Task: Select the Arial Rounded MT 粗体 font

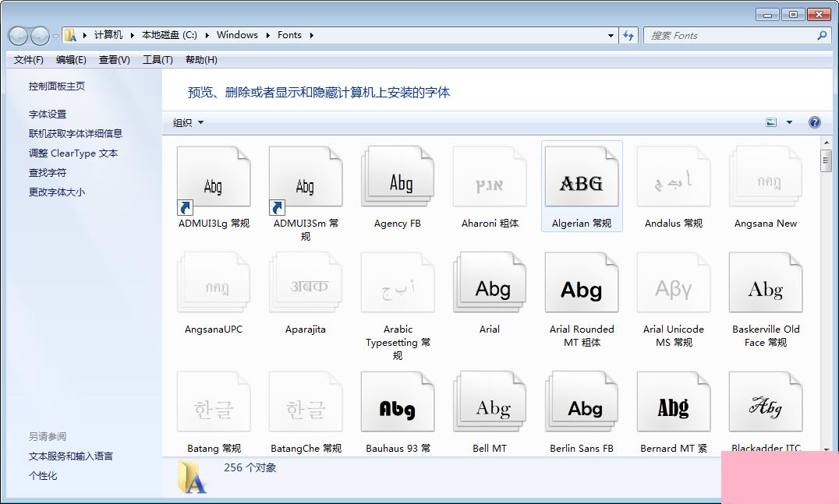Action: [582, 282]
